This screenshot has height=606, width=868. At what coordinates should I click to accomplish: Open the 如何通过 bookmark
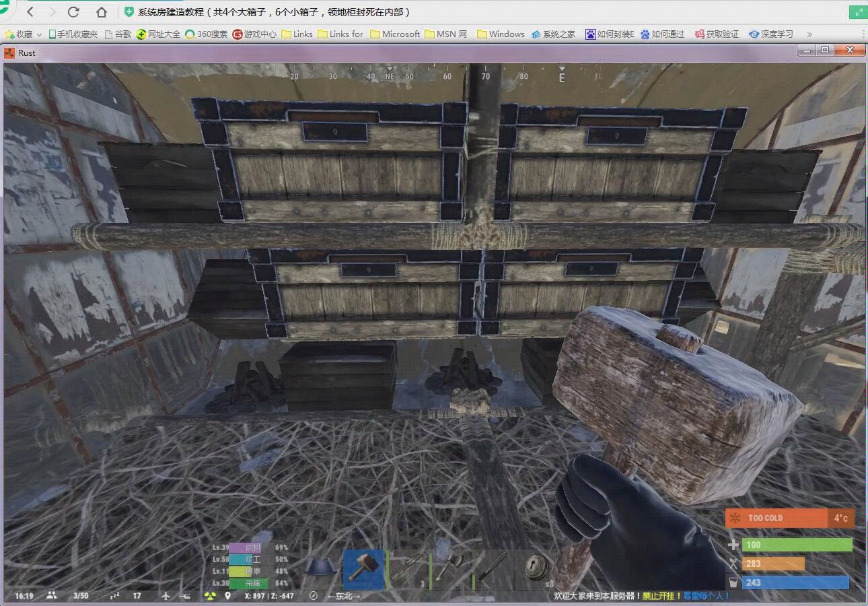[x=663, y=34]
